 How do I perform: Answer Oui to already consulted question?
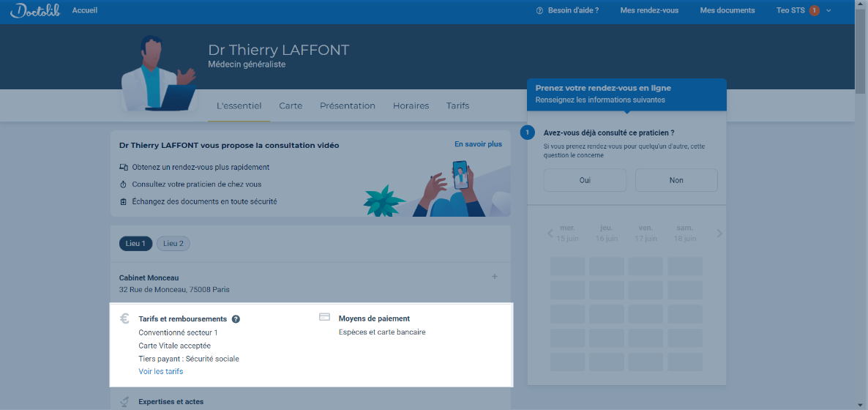[x=585, y=180]
